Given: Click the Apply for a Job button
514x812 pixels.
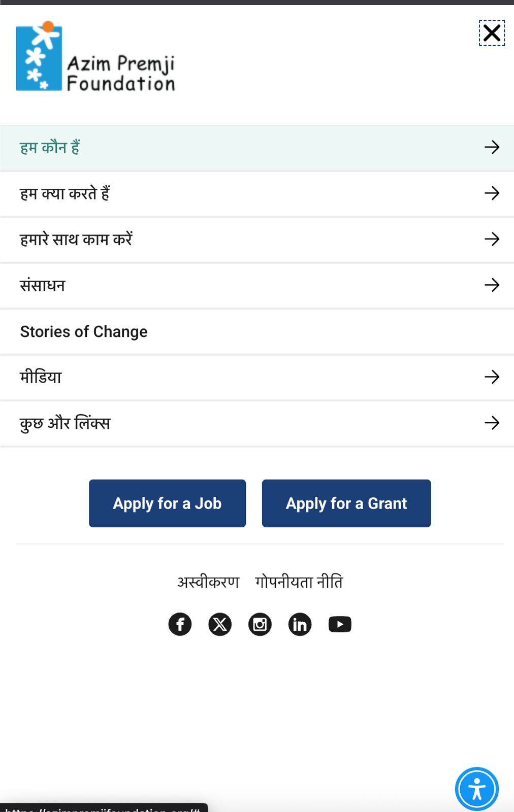Looking at the screenshot, I should [167, 503].
